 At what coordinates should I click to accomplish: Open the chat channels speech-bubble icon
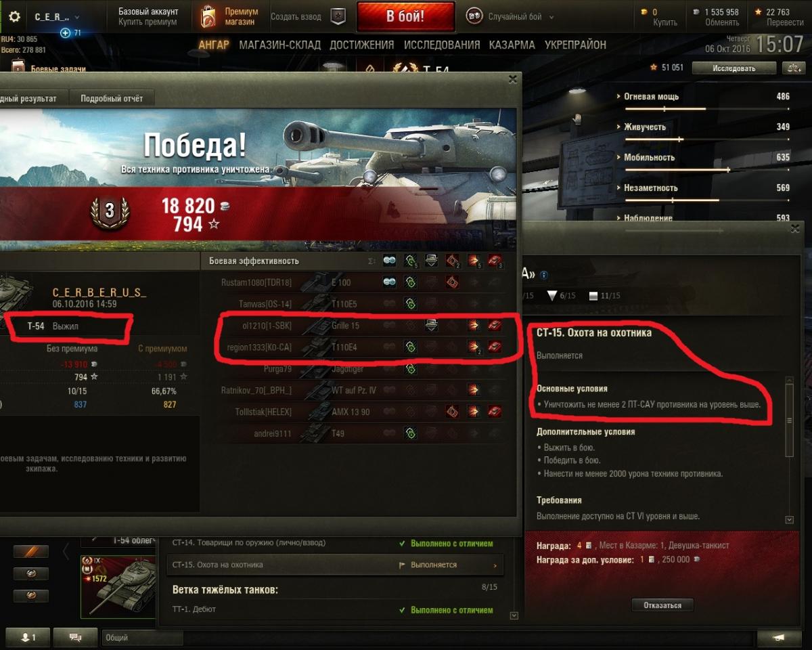point(75,637)
